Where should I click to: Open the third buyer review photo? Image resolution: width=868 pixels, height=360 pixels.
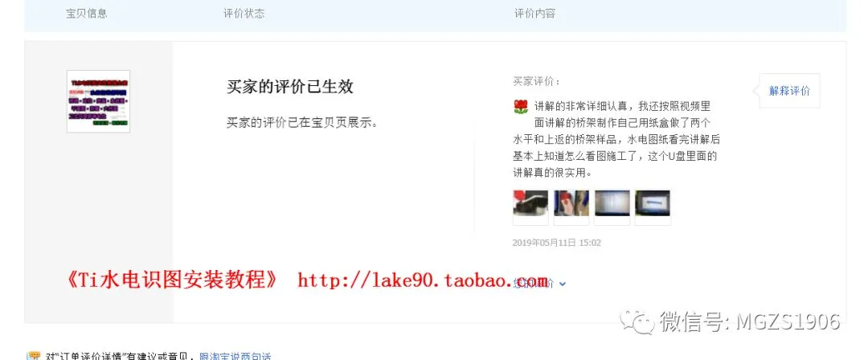click(612, 207)
